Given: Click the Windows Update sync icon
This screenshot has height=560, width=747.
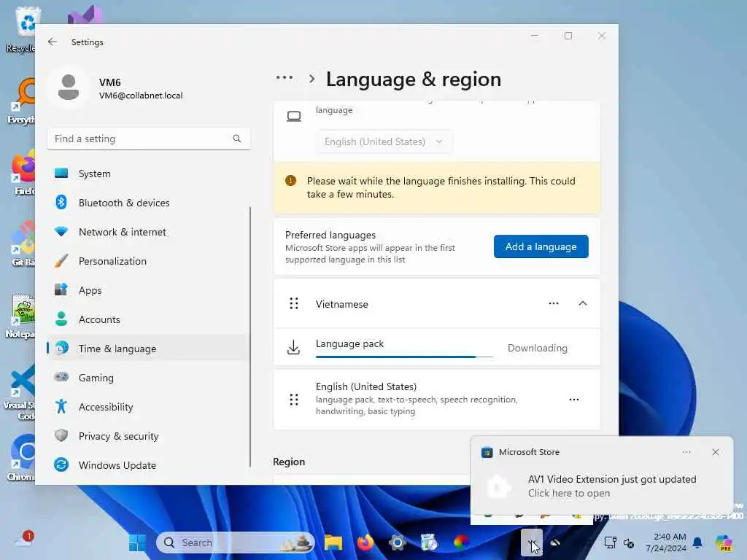Looking at the screenshot, I should point(61,464).
